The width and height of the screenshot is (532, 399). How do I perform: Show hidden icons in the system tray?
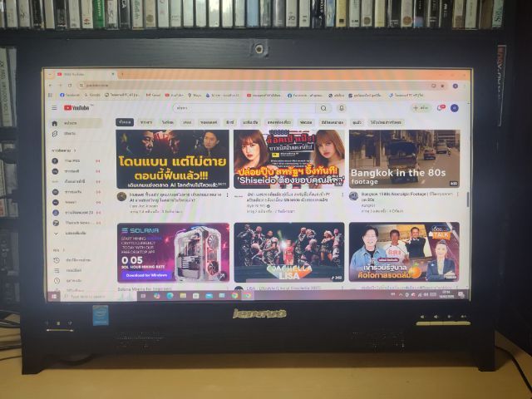coord(401,295)
